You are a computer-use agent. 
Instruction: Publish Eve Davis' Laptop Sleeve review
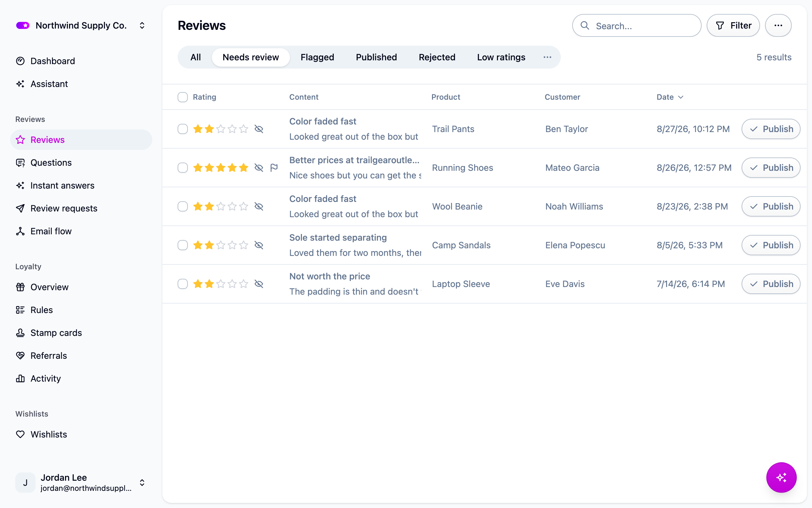[771, 284]
